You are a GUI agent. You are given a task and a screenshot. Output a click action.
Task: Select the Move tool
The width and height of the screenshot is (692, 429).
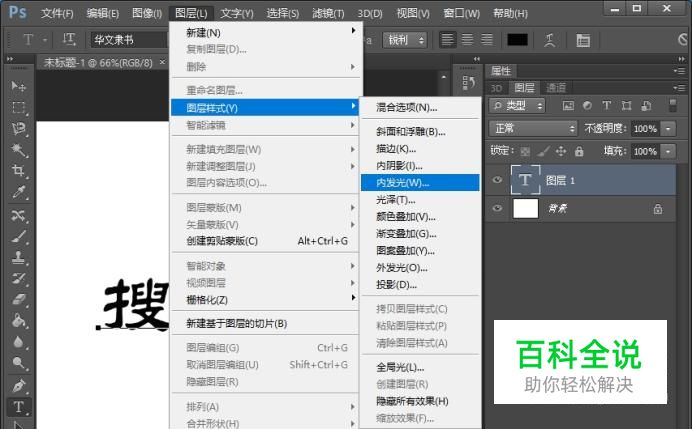tap(18, 86)
